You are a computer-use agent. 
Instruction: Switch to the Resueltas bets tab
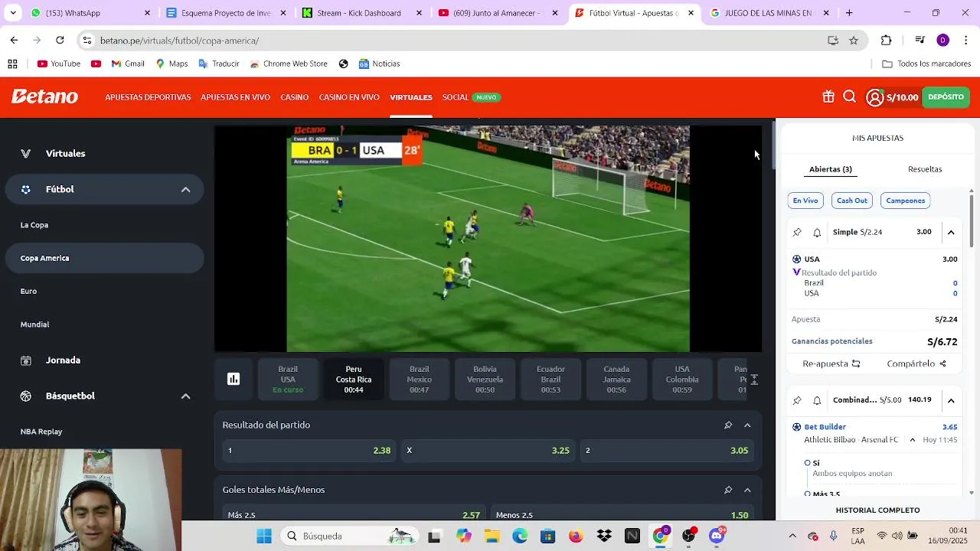click(925, 169)
